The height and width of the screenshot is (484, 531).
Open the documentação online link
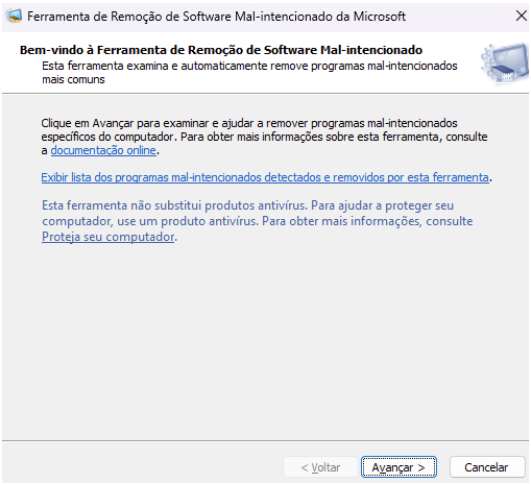tap(103, 150)
